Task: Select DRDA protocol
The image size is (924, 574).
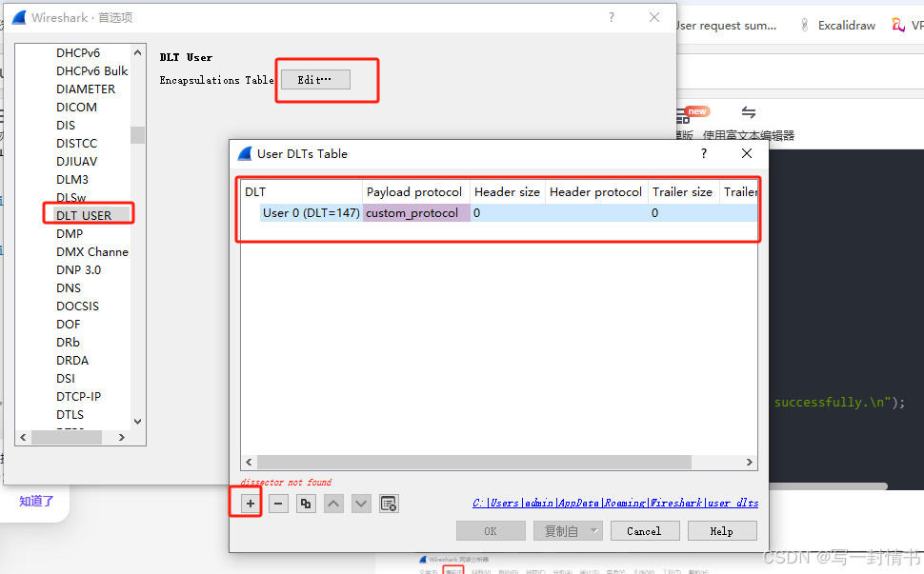Action: point(72,360)
